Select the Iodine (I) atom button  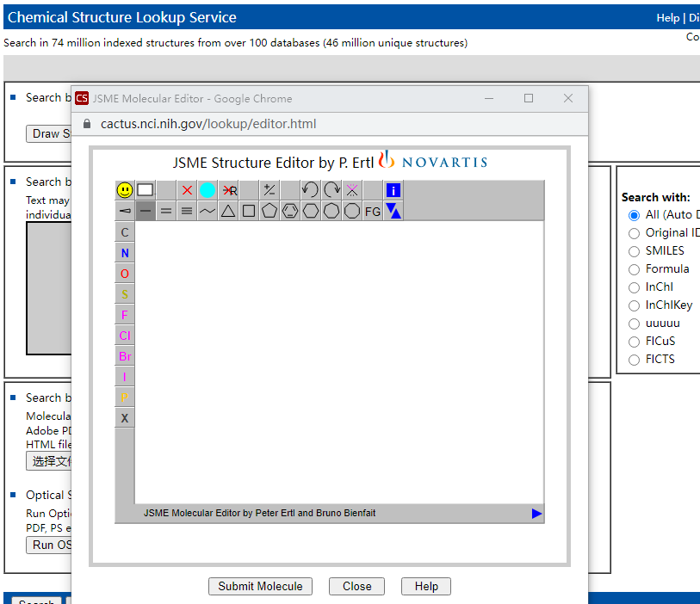point(125,377)
